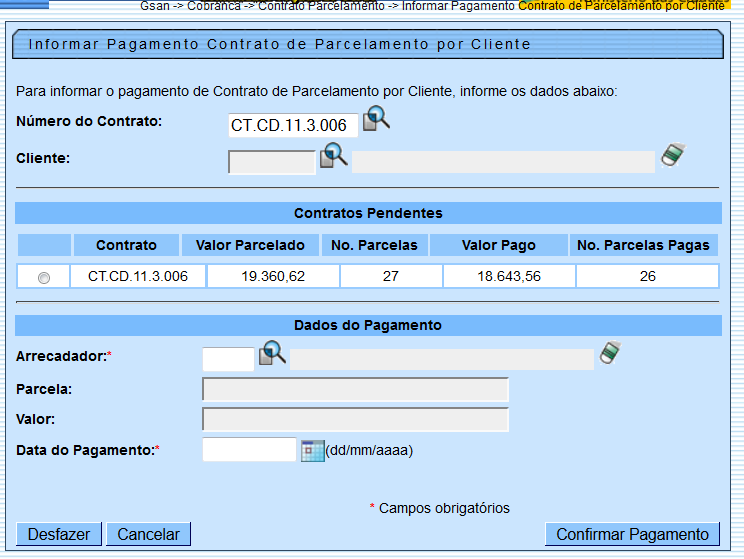Focus the Número do Contrato input field

292,125
